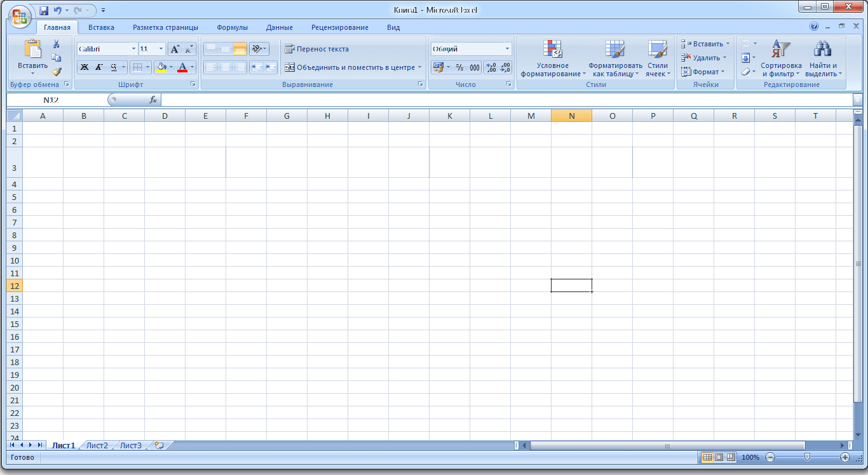Click the Вставить paste button

pos(32,56)
